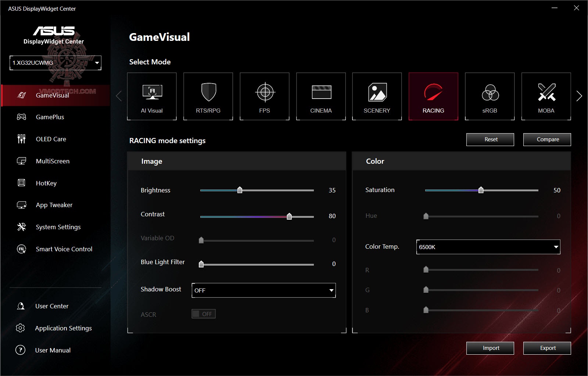Toggle the ASCR switch
The image size is (588, 376).
tap(204, 314)
